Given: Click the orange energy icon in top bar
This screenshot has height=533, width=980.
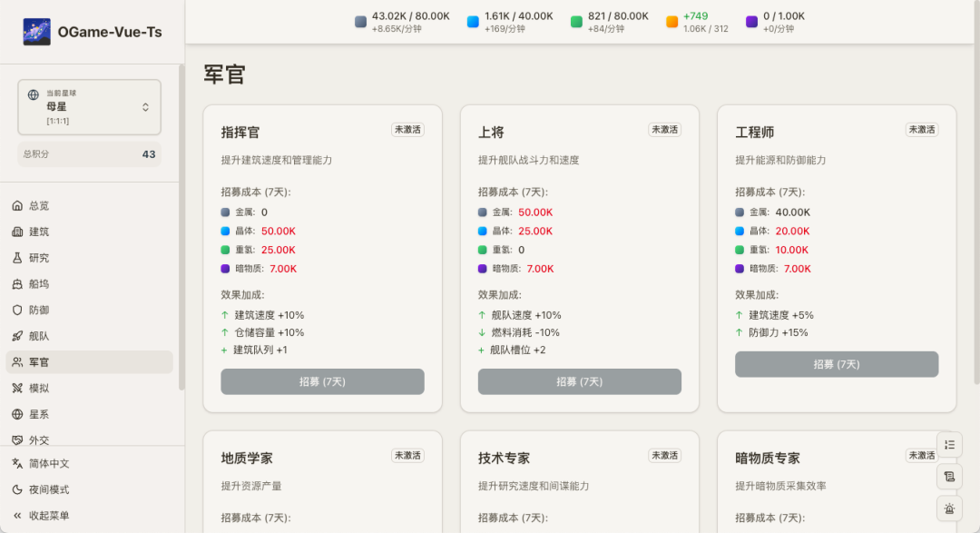Looking at the screenshot, I should point(671,22).
